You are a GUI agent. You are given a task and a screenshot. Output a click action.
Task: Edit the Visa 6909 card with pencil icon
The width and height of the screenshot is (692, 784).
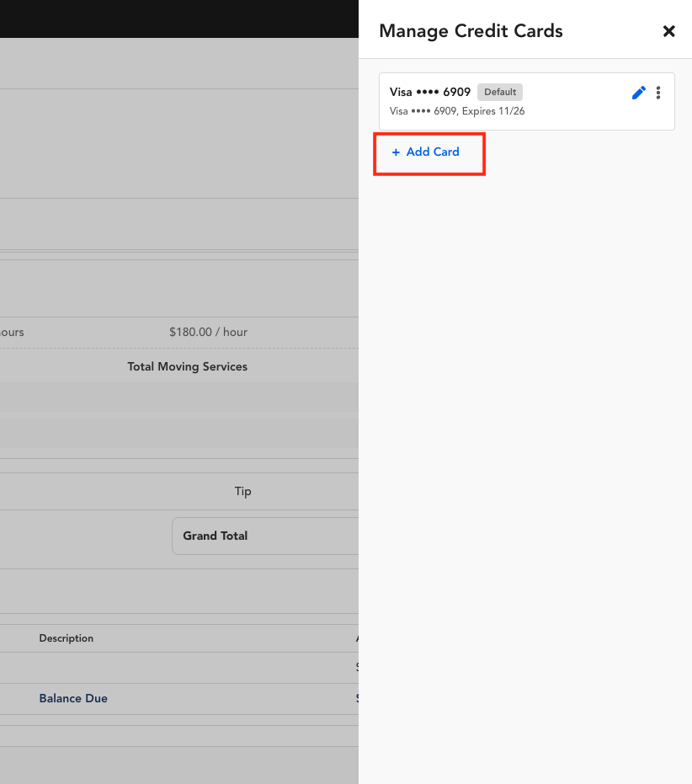coord(638,93)
